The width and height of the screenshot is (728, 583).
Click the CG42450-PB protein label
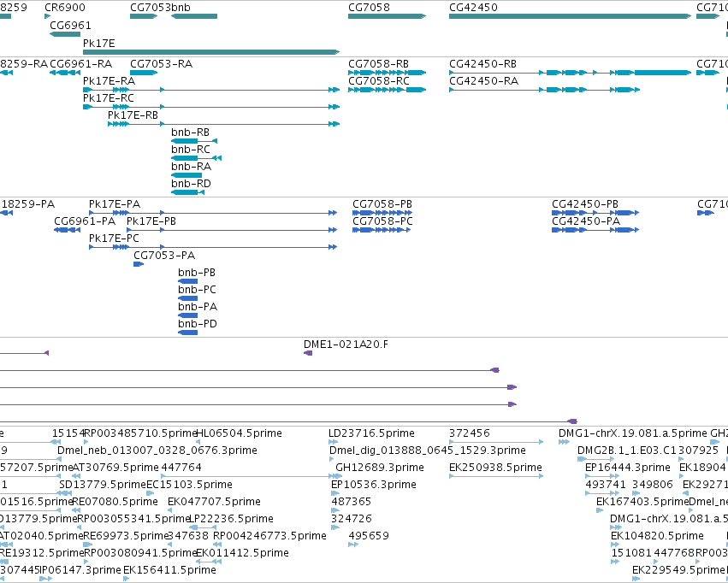585,204
